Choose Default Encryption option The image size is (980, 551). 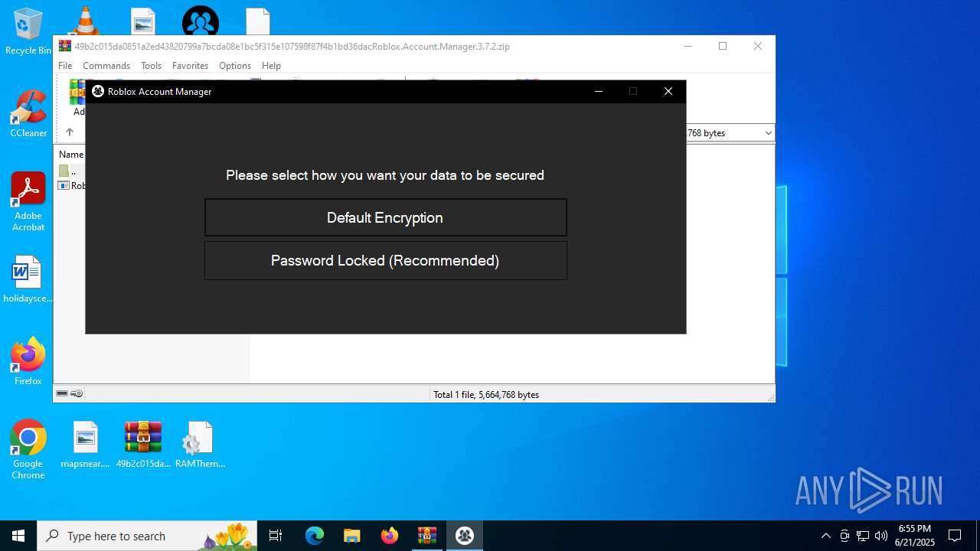385,217
